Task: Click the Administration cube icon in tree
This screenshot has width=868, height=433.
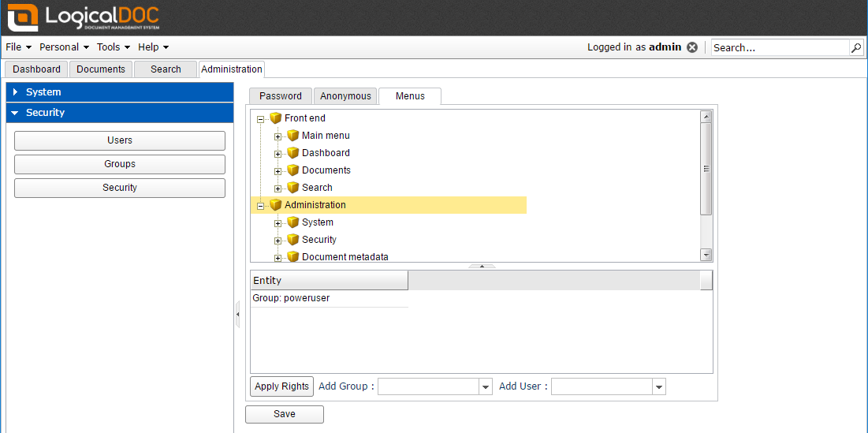Action: tap(275, 205)
